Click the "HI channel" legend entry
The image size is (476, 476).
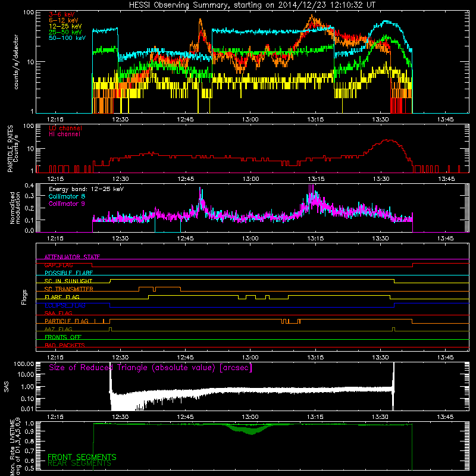[64, 134]
